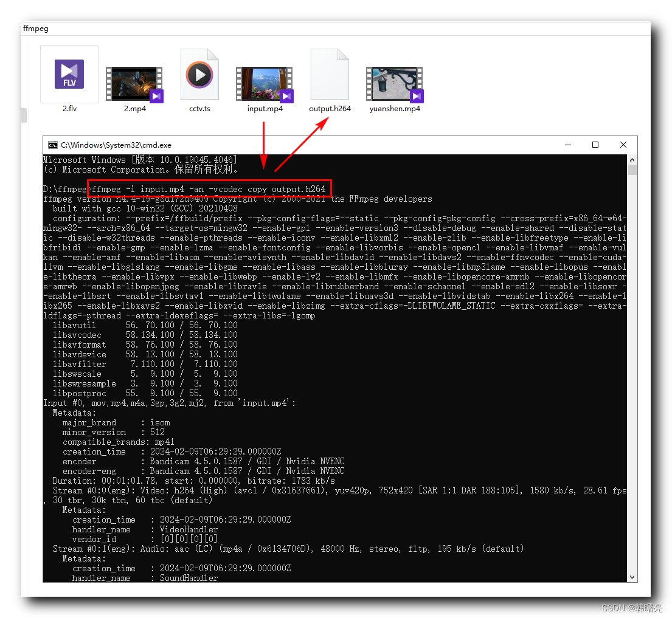This screenshot has width=672, height=618.
Task: Select the red-boxed ffmpeg command text
Action: point(208,189)
